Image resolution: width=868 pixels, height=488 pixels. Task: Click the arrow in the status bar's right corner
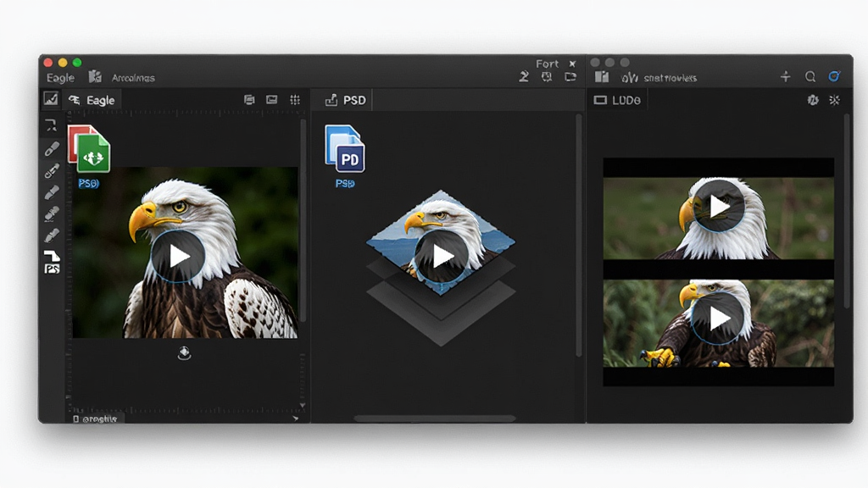tap(296, 419)
